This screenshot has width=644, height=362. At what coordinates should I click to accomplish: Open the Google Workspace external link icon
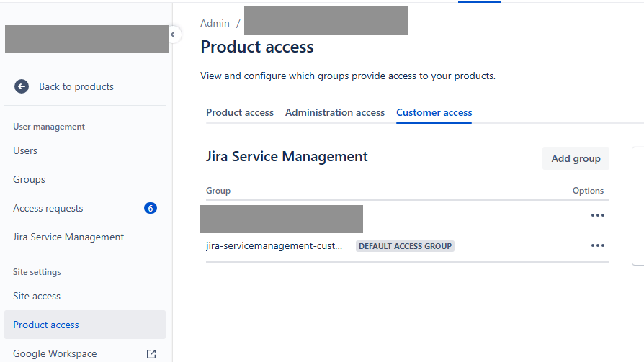[151, 354]
